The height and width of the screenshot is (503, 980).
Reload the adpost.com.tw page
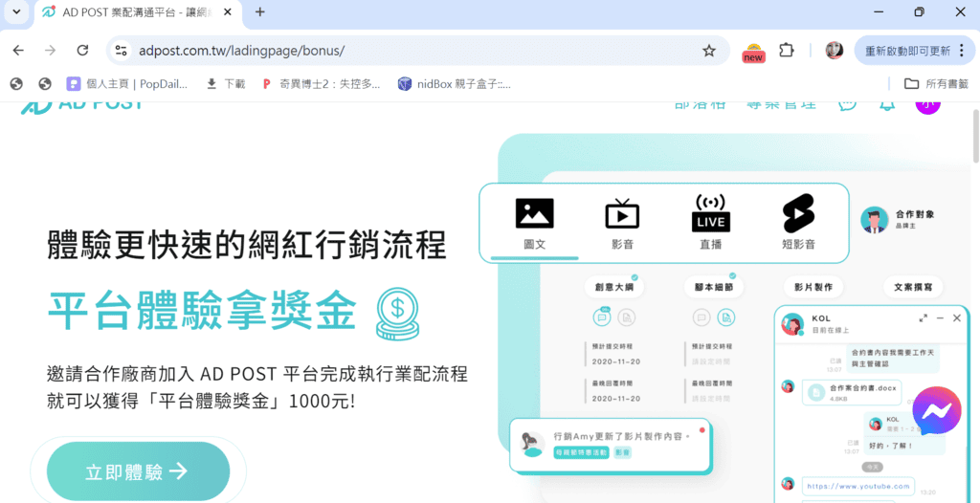[82, 51]
